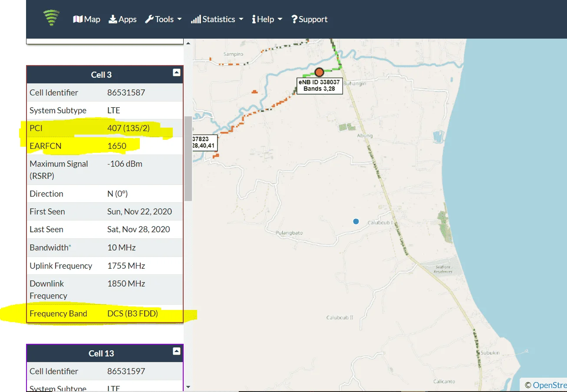The image size is (567, 392).
Task: Open the Support page
Action: click(x=309, y=19)
